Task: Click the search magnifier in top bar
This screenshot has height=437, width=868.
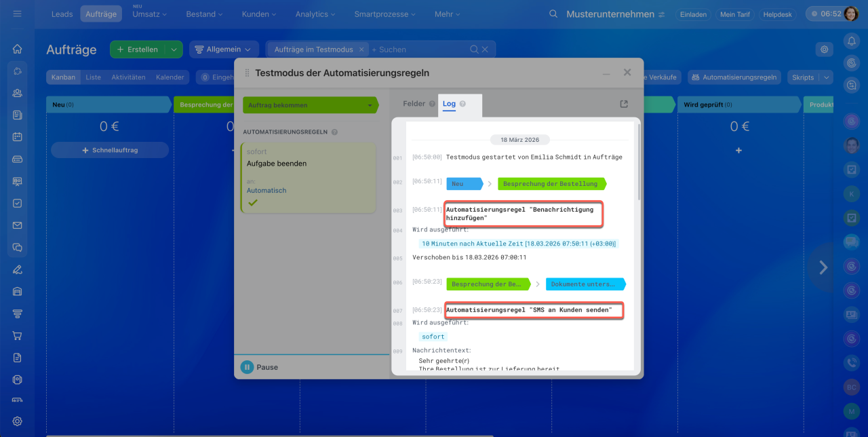Action: (553, 14)
